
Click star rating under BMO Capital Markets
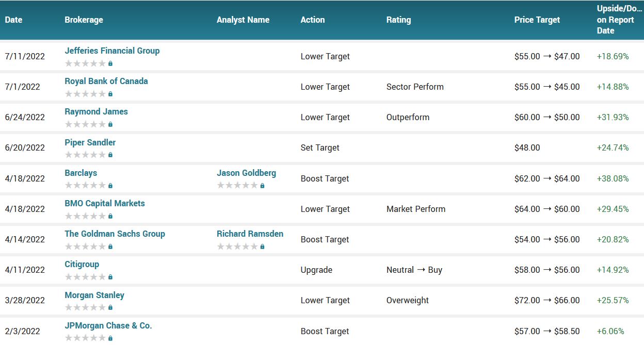(x=85, y=216)
